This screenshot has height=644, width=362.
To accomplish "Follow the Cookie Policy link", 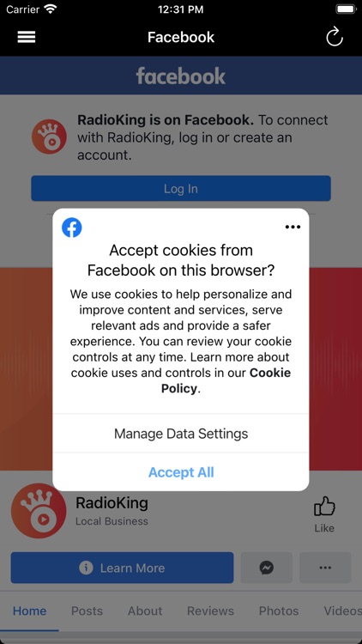I will (226, 380).
